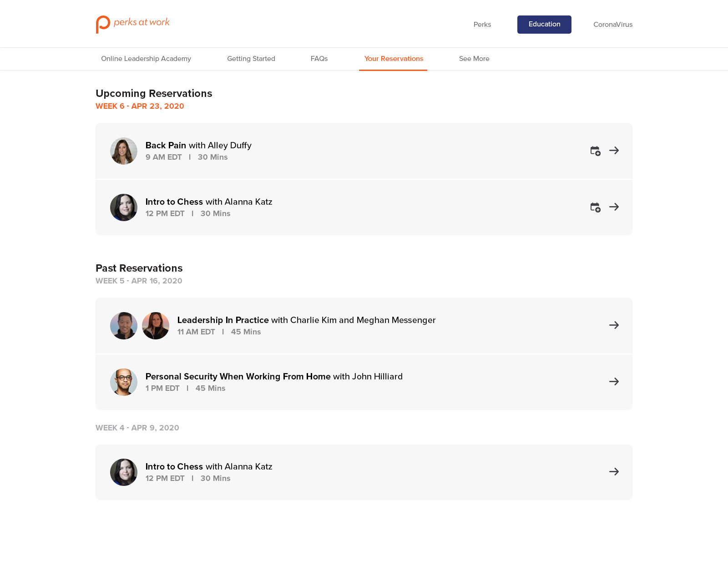Add Back Pain session to calendar
728x566 pixels.
(x=595, y=151)
